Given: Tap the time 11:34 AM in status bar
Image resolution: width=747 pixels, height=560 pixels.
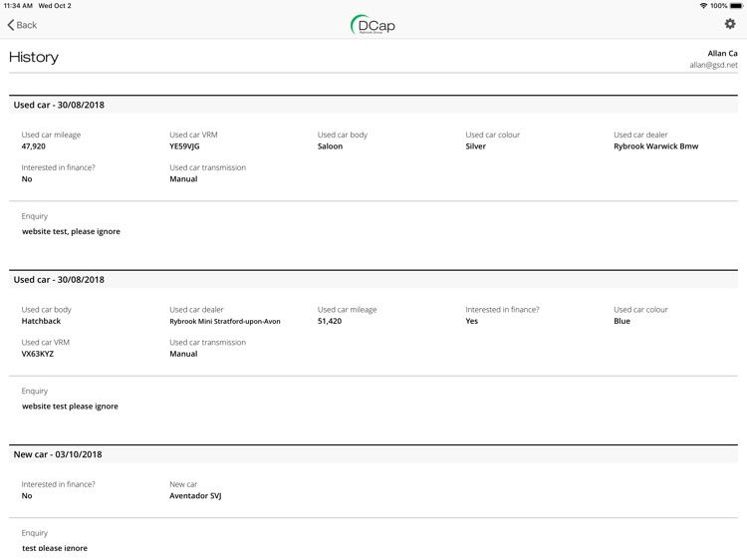Looking at the screenshot, I should (18, 6).
